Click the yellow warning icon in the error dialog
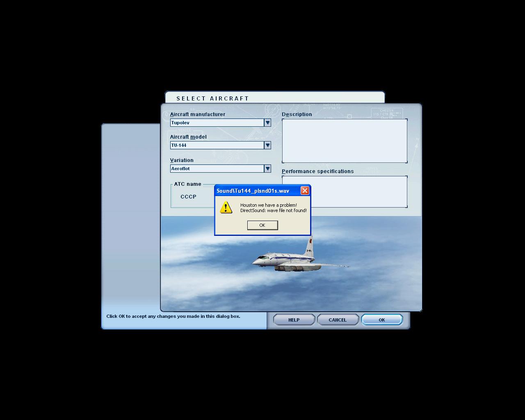Image resolution: width=525 pixels, height=420 pixels. [226, 208]
